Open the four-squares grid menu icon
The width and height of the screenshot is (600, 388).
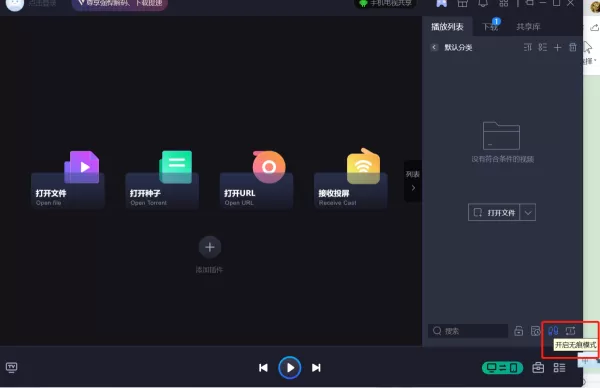(x=504, y=3)
